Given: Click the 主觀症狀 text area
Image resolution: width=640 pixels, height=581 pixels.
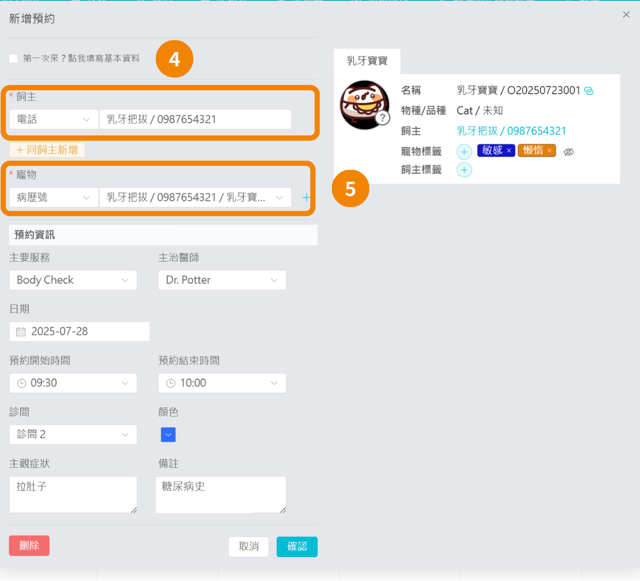Looking at the screenshot, I should point(73,494).
